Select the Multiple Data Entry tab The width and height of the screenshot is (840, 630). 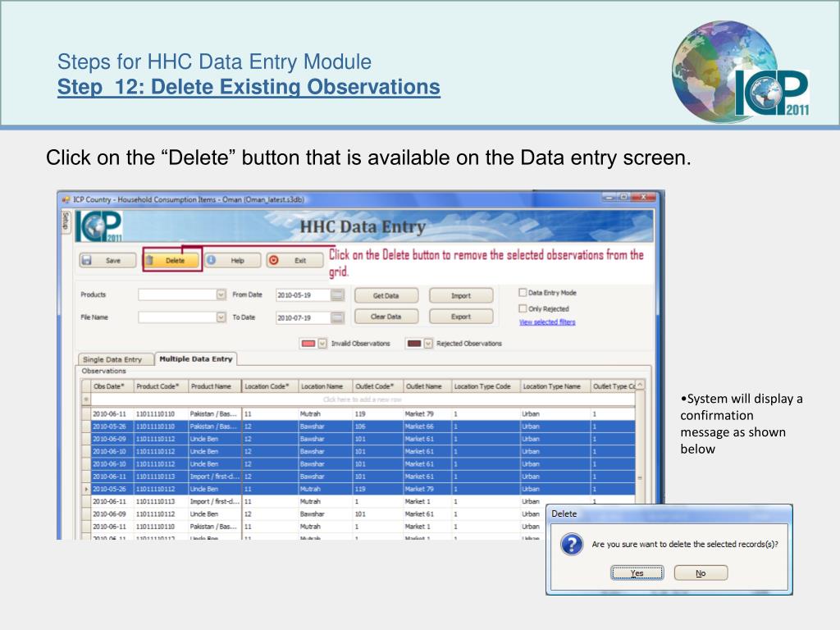pos(195,358)
